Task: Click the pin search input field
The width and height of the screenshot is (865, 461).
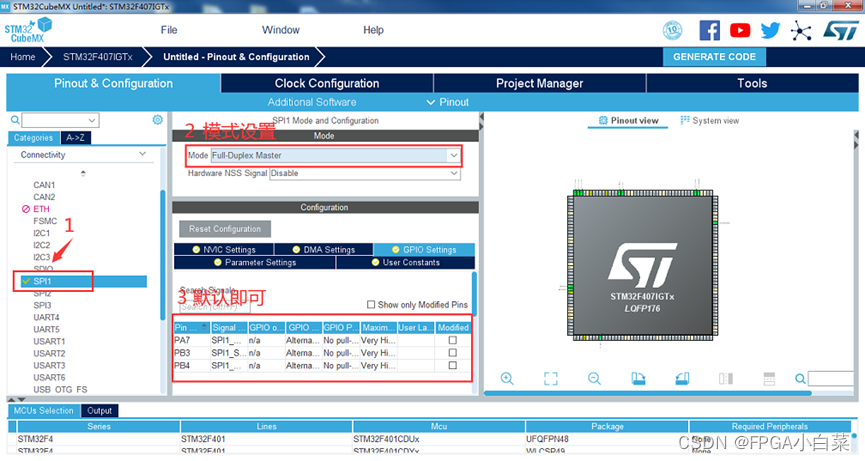Action: pyautogui.click(x=831, y=378)
